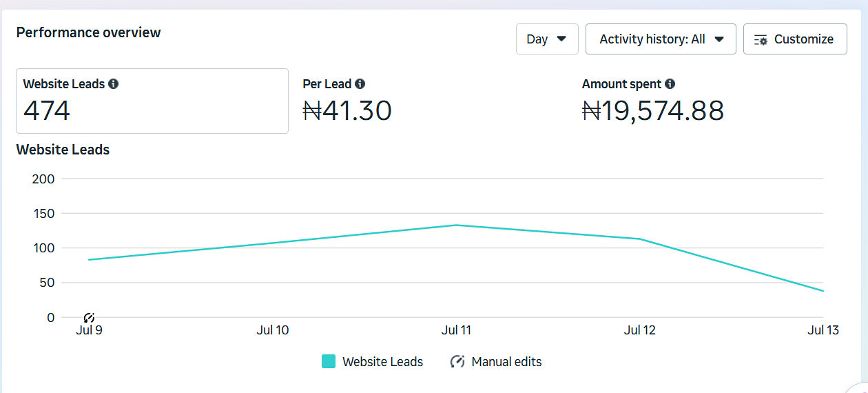Open the Customize button

point(795,39)
